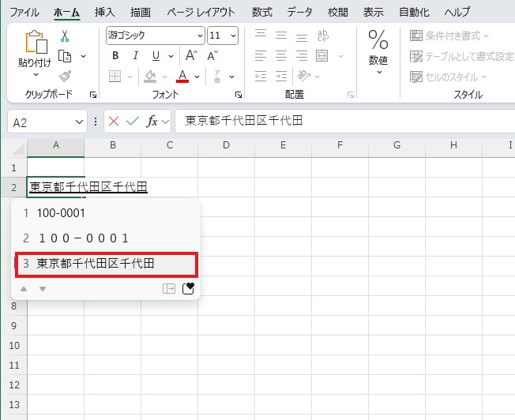Screen dimensions: 515x420
Task: Apply red font color A icon
Action: tap(182, 77)
